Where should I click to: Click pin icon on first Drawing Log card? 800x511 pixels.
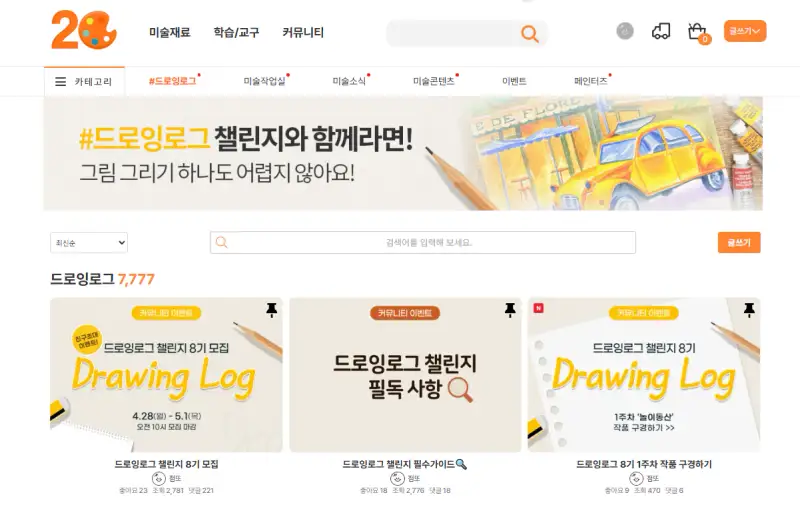(271, 310)
